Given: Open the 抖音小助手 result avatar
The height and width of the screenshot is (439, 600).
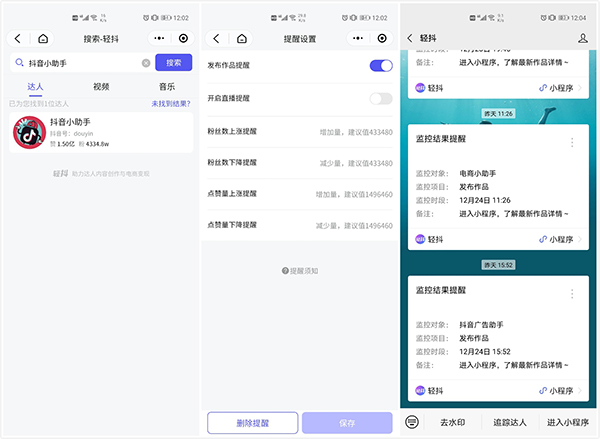Looking at the screenshot, I should [28, 133].
